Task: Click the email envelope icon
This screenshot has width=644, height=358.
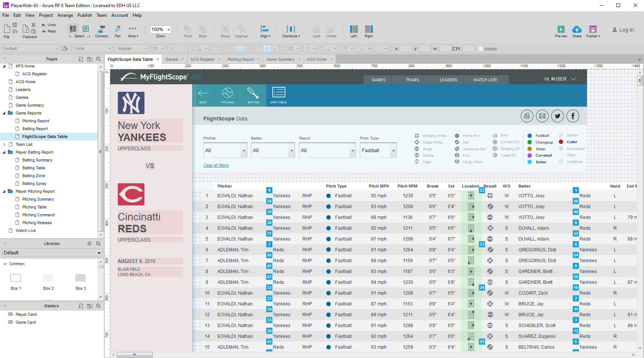Action: tap(542, 116)
